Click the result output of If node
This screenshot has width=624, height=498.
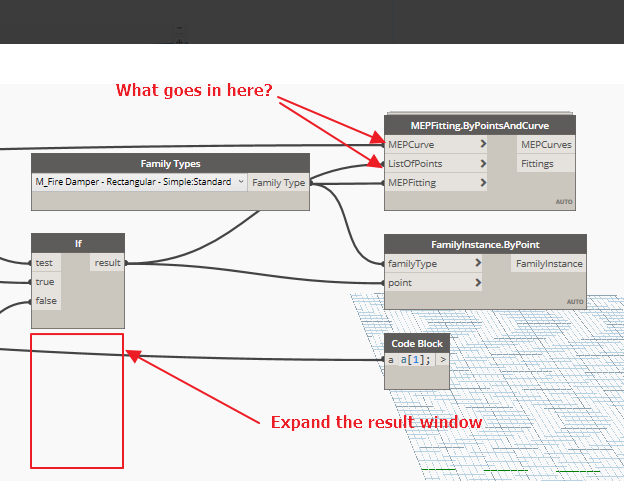107,263
